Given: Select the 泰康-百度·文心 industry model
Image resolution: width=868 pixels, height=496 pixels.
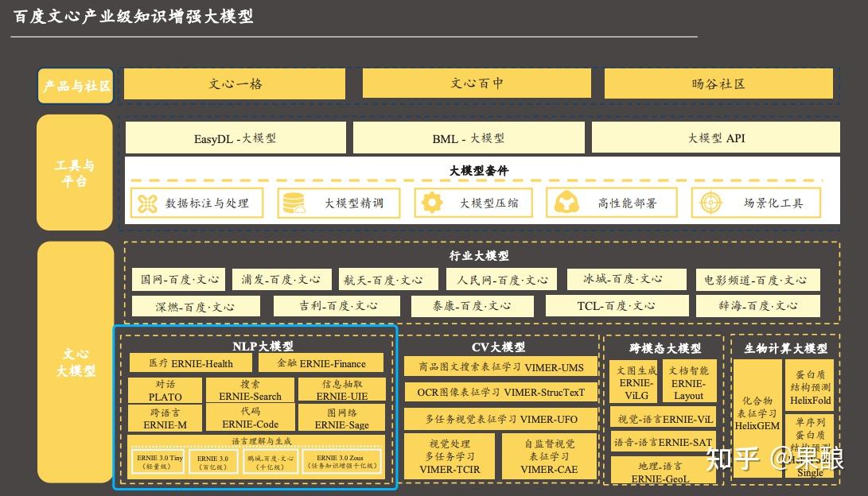Looking at the screenshot, I should (x=473, y=306).
